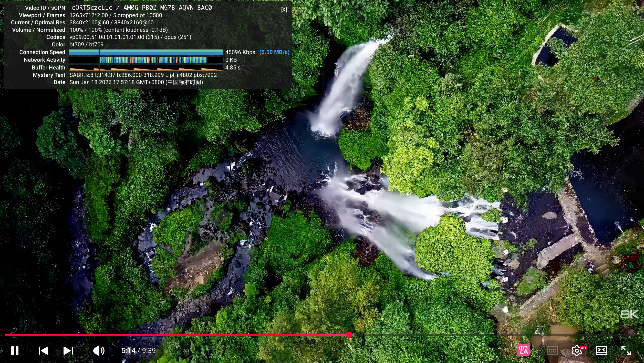Mute the volume speaker icon
The image size is (644, 363).
point(99,350)
